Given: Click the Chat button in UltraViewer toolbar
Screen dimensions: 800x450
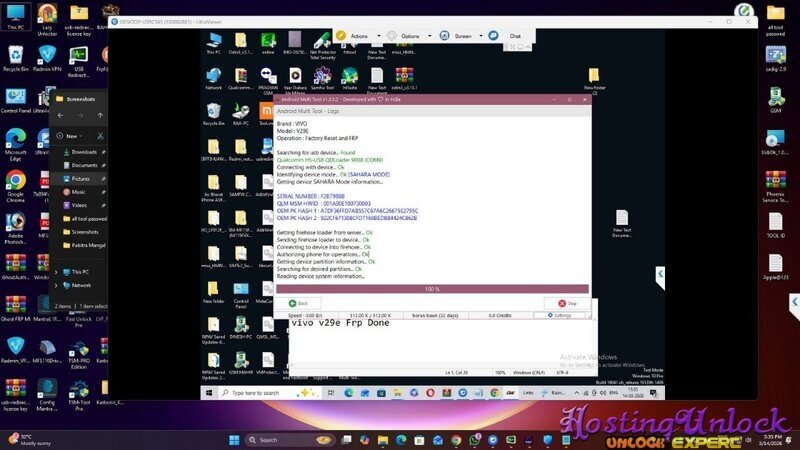Looking at the screenshot, I should [507, 35].
